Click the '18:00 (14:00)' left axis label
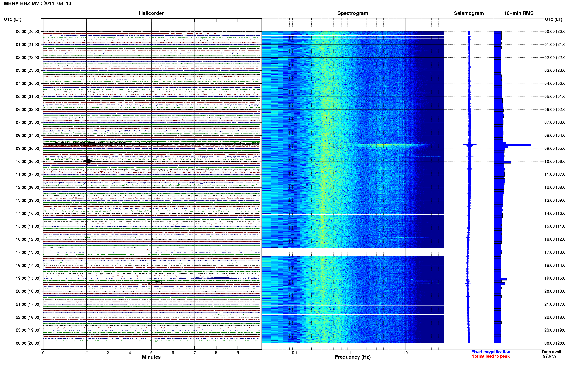The width and height of the screenshot is (588, 368). click(28, 265)
